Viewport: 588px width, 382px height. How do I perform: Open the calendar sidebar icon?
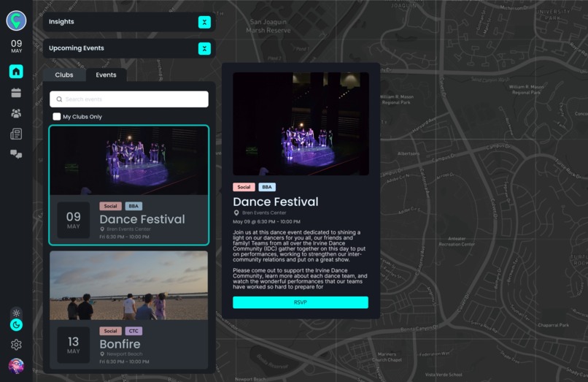pos(16,93)
